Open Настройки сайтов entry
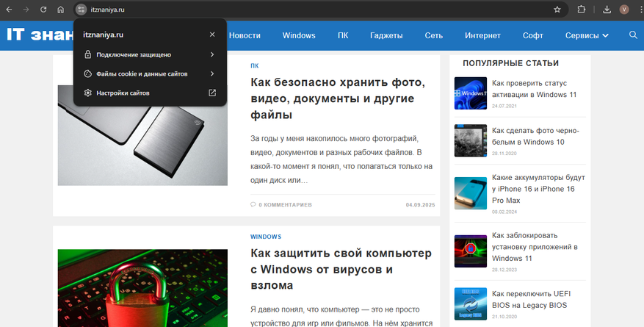This screenshot has height=327, width=644. 150,93
